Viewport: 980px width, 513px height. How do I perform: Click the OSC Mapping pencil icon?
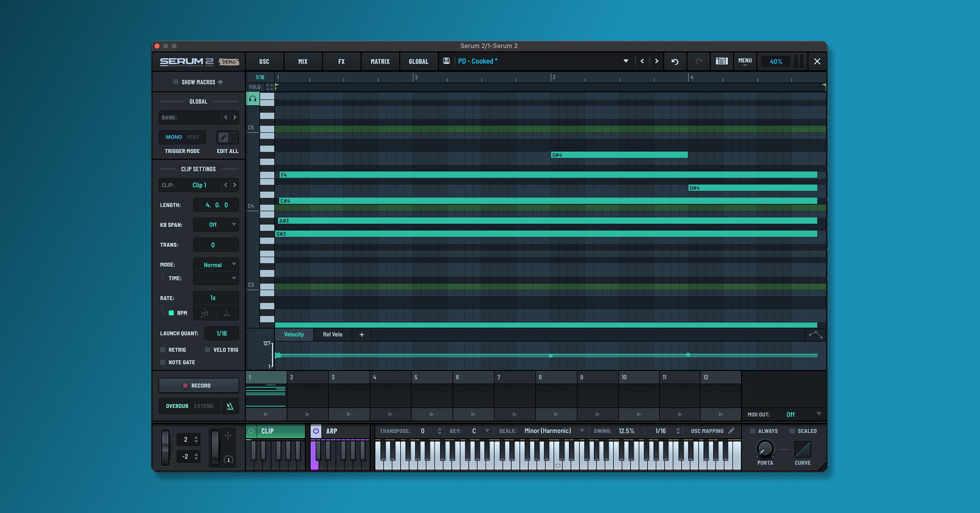[x=731, y=430]
